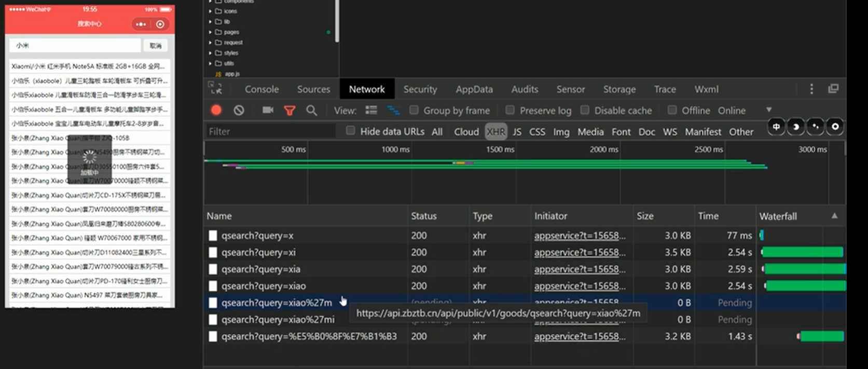The width and height of the screenshot is (868, 369).
Task: Switch to large request rows view icon
Action: pos(371,110)
